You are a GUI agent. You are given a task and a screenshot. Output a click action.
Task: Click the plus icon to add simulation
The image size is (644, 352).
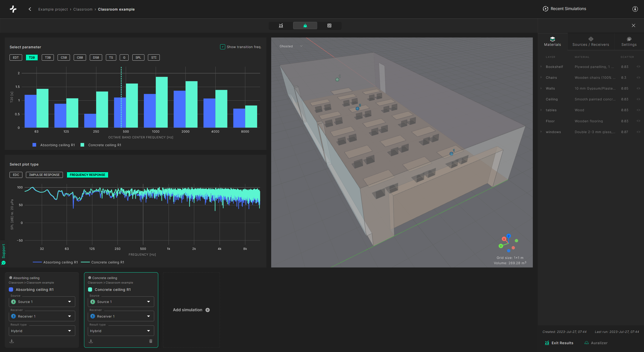pyautogui.click(x=208, y=310)
